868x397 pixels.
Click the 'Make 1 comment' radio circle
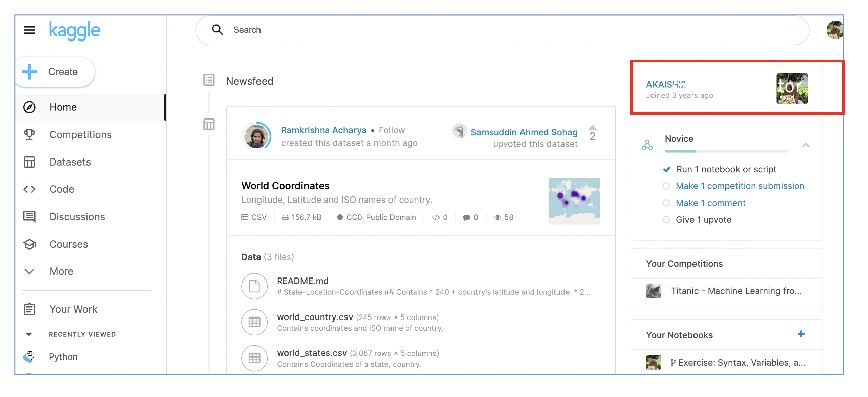tap(666, 203)
